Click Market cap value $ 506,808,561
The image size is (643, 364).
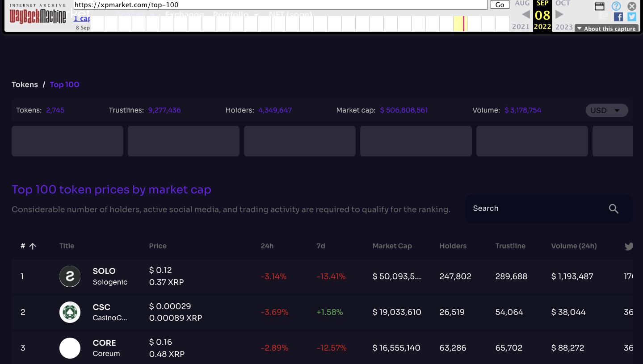coord(404,110)
